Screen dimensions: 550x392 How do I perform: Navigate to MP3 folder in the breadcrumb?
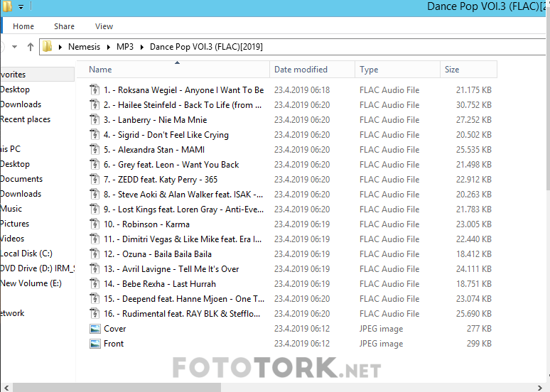(125, 47)
